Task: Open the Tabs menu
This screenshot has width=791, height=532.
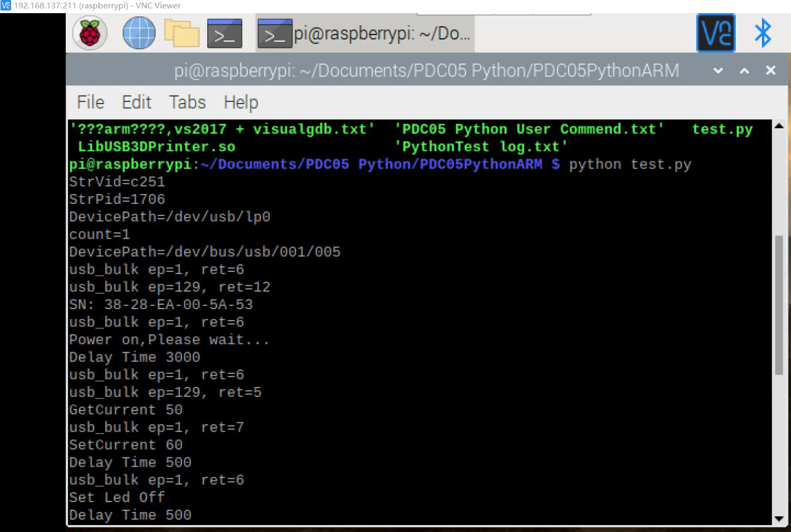Action: pyautogui.click(x=187, y=102)
